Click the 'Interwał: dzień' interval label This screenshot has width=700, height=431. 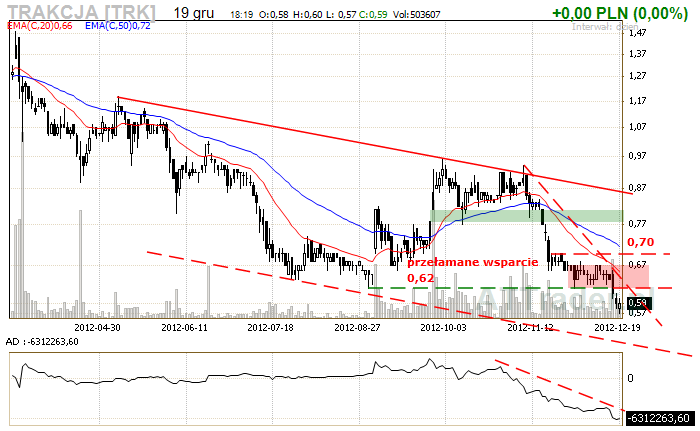pos(605,26)
